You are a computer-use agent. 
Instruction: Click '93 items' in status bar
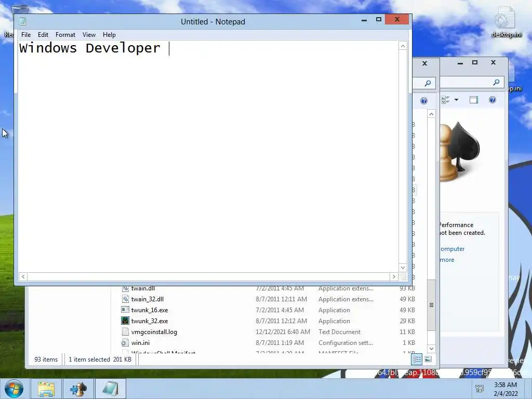point(46,360)
